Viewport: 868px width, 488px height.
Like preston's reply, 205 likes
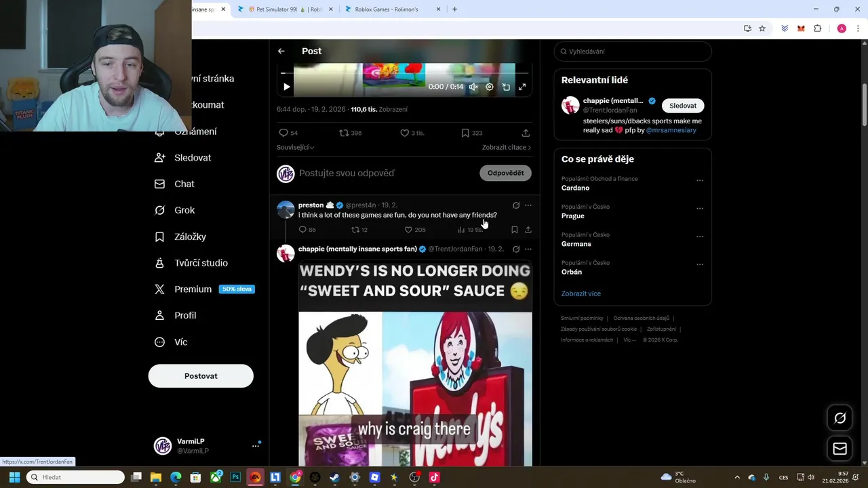pos(415,230)
